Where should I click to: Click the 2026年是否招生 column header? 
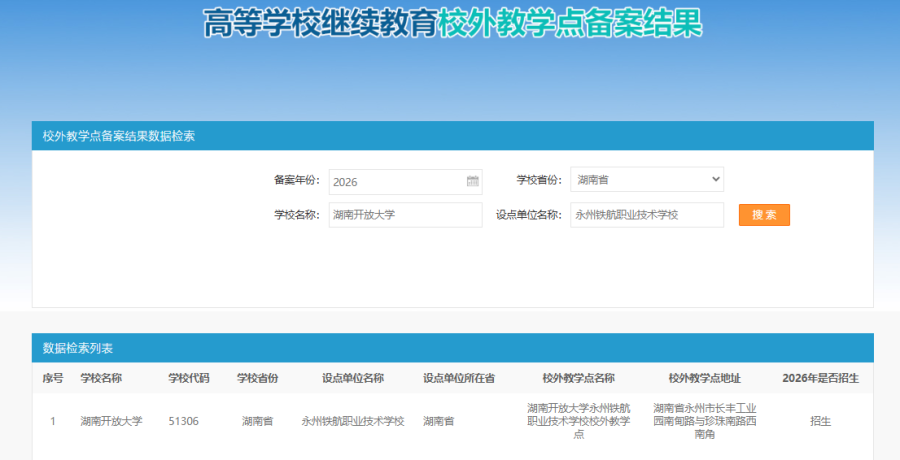[820, 378]
